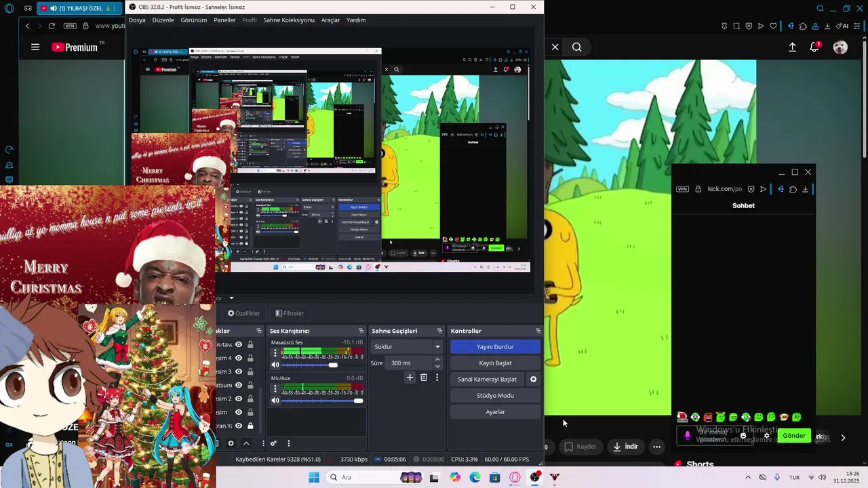Open transition properties three-dot menu
868x488 pixels.
pyautogui.click(x=437, y=378)
